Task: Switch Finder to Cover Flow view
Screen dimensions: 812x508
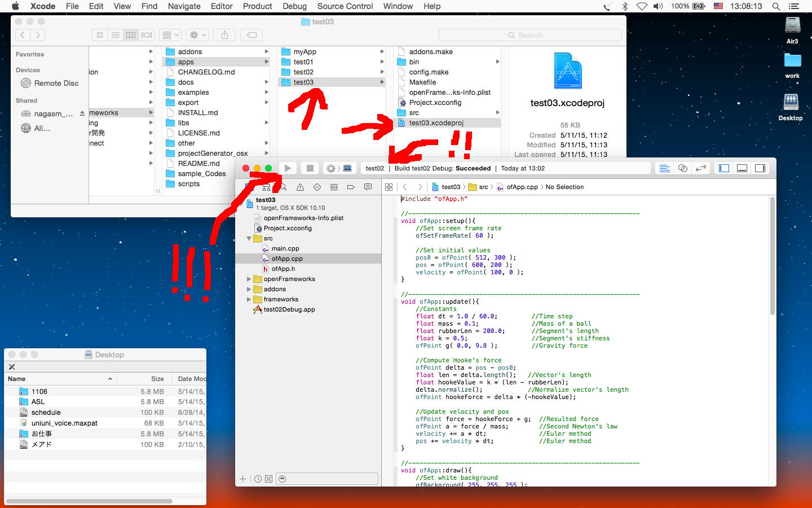Action: tap(147, 35)
